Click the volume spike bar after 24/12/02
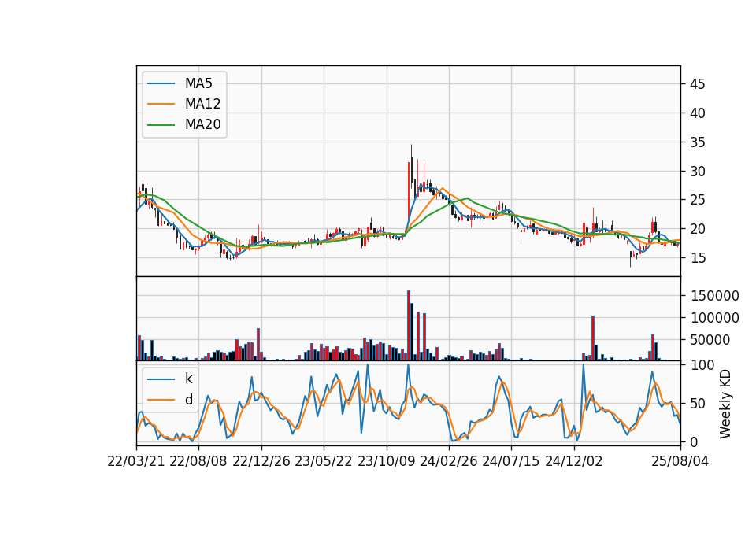 point(593,338)
